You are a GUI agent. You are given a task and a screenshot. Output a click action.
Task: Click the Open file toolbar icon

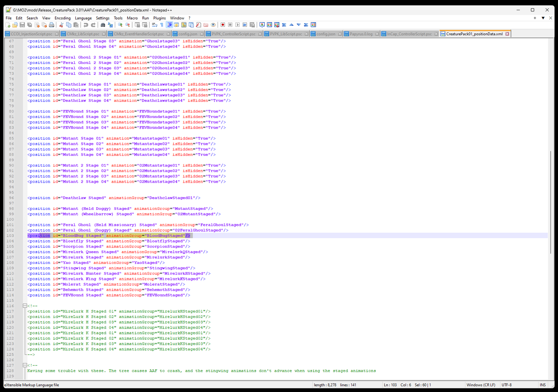(x=15, y=25)
